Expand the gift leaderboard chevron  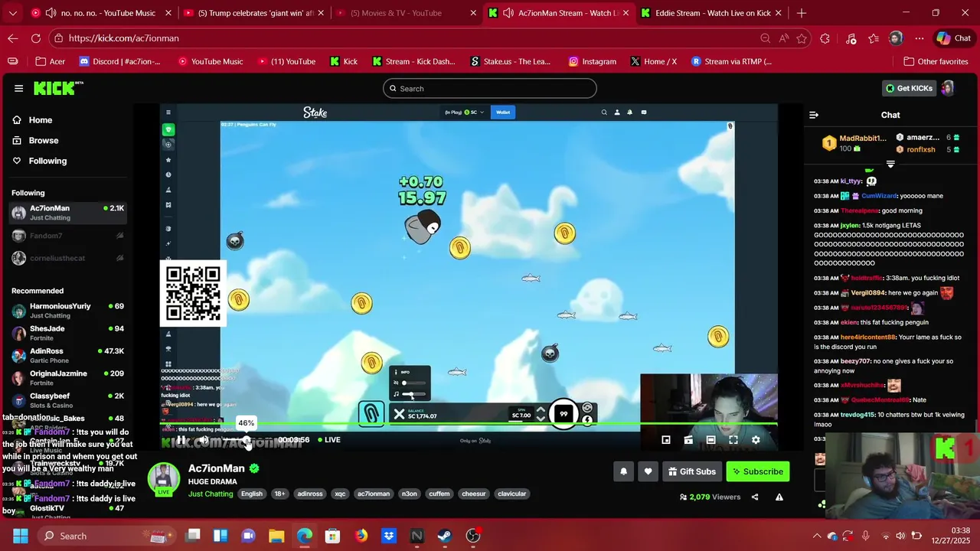890,164
